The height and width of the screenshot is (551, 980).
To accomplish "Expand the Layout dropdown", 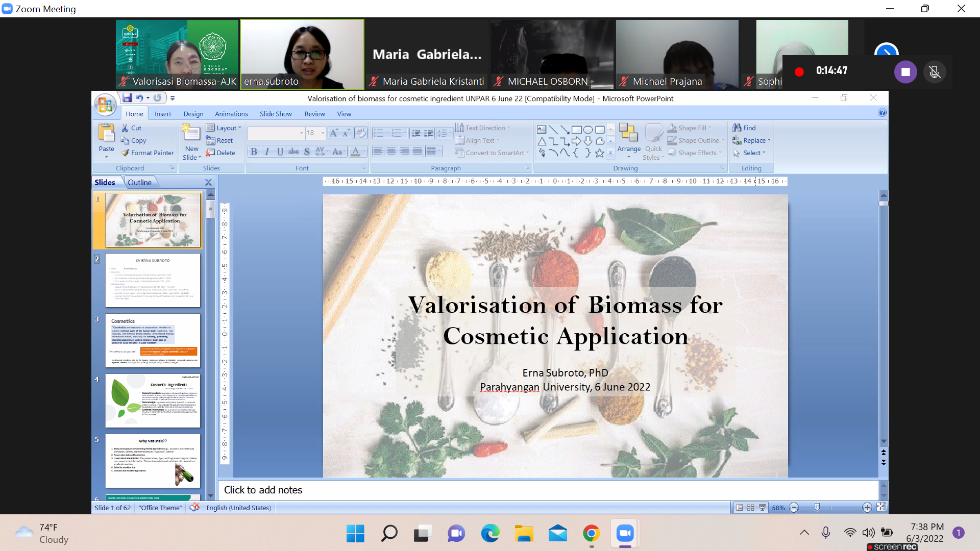I will pyautogui.click(x=239, y=128).
